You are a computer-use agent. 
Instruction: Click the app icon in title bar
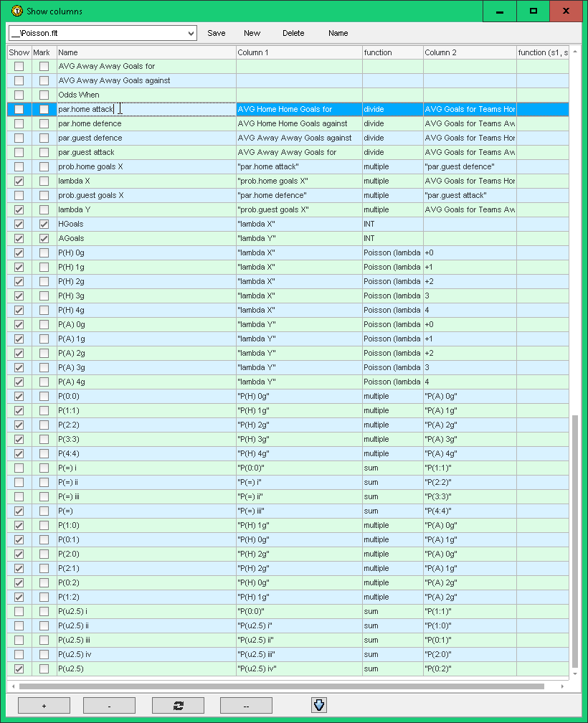coord(16,11)
